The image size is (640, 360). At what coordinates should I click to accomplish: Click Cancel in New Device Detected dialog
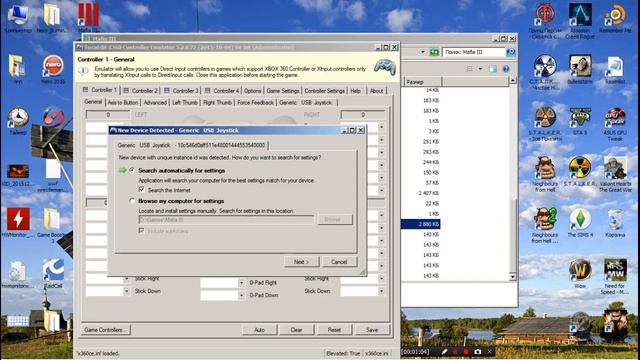pyautogui.click(x=339, y=262)
